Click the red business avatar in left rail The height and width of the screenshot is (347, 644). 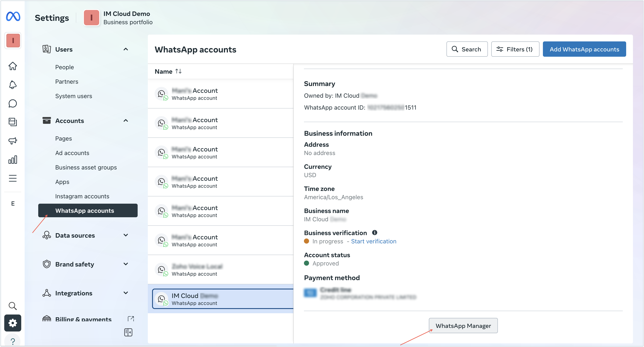point(13,41)
